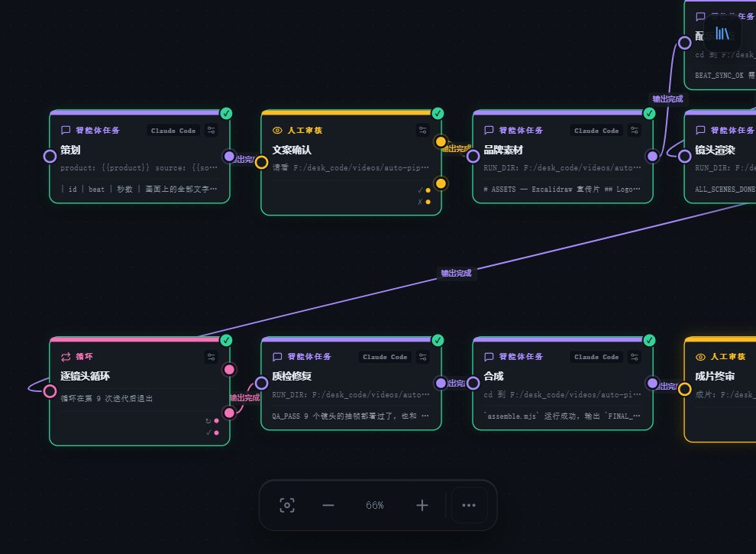
Task: Click green checkmark badge on 质检修复 node
Action: pos(438,340)
